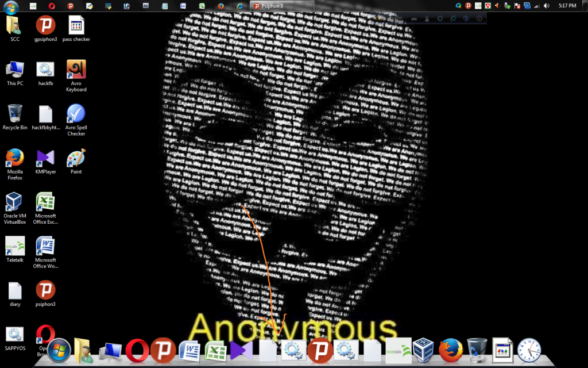Click the Psiphon icon in the system tray
The image size is (588, 368).
click(468, 6)
